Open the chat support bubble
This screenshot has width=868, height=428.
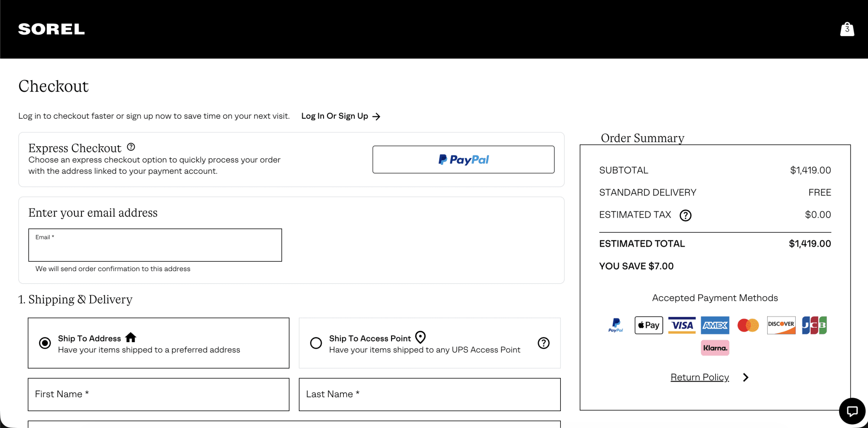point(852,411)
